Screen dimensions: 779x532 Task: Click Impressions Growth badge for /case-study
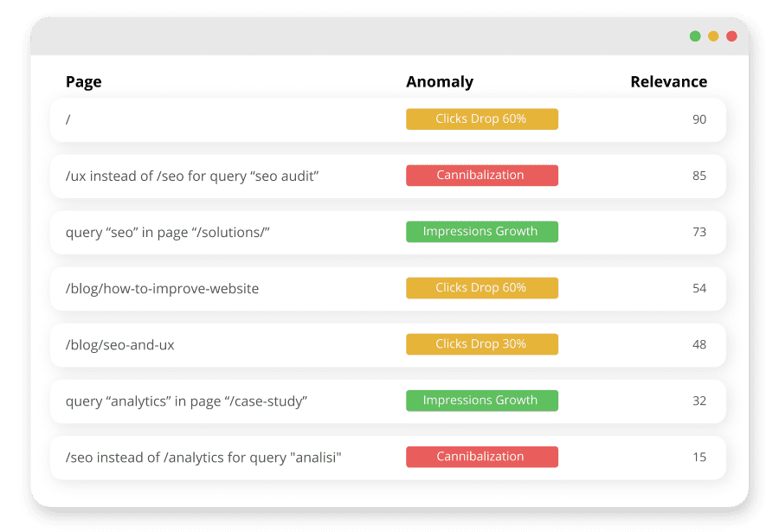point(482,401)
